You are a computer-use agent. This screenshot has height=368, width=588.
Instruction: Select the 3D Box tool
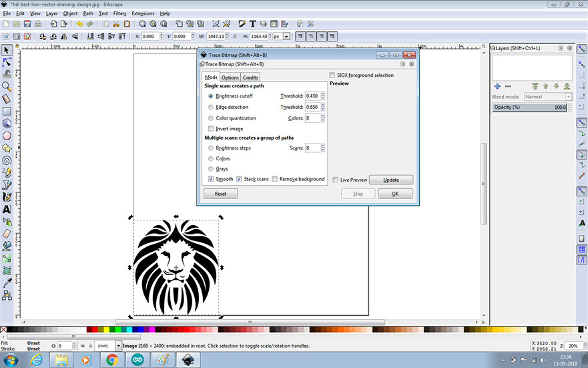click(7, 124)
